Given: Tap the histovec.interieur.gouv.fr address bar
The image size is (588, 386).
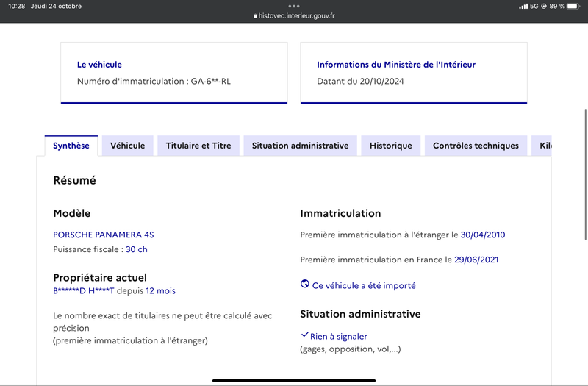Looking at the screenshot, I should tap(294, 16).
